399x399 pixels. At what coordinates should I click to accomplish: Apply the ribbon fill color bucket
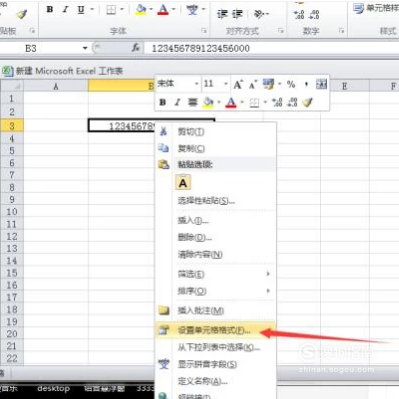pyautogui.click(x=141, y=10)
